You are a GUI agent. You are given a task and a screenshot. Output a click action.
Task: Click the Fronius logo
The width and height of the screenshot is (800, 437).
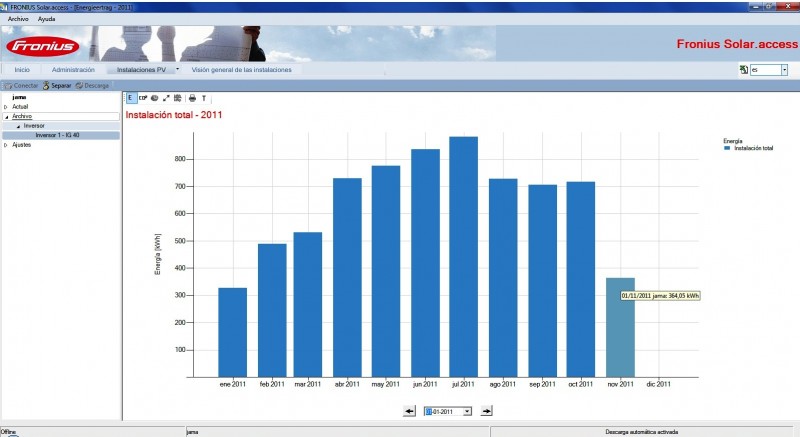click(x=43, y=46)
